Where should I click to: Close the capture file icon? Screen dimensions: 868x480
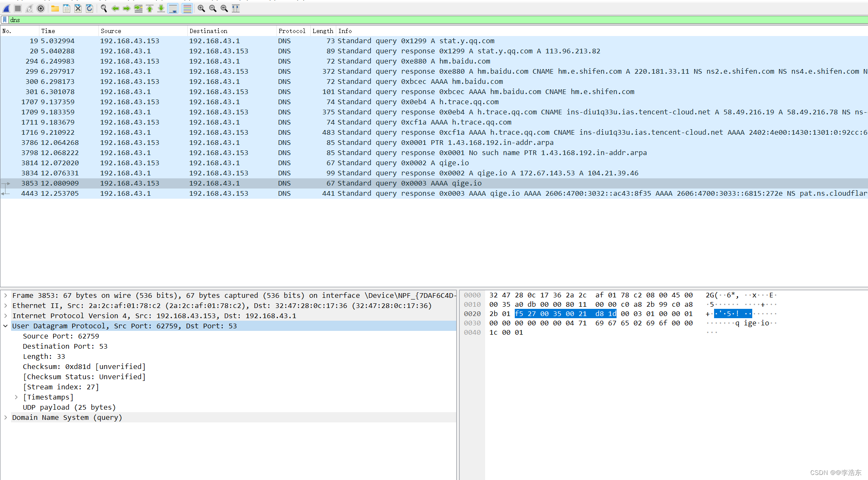pyautogui.click(x=78, y=8)
